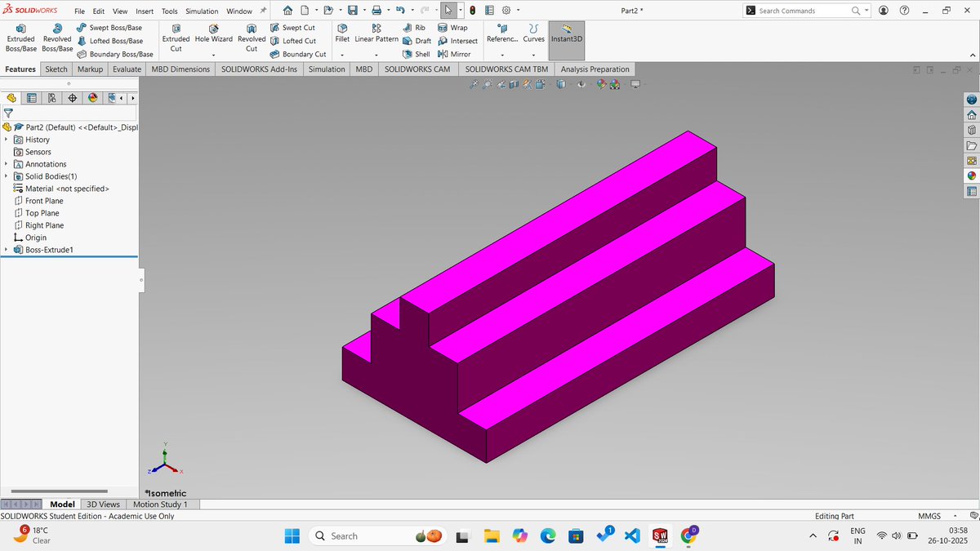Click the feature tree filter funnel
980x551 pixels.
(x=8, y=113)
